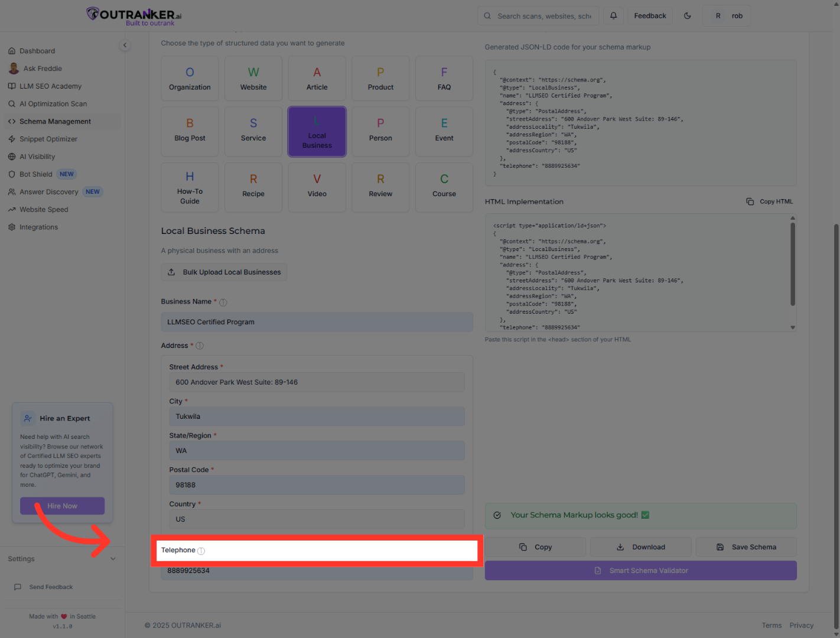Image resolution: width=840 pixels, height=638 pixels.
Task: Click Bulk Upload Local Businesses button
Action: point(224,272)
